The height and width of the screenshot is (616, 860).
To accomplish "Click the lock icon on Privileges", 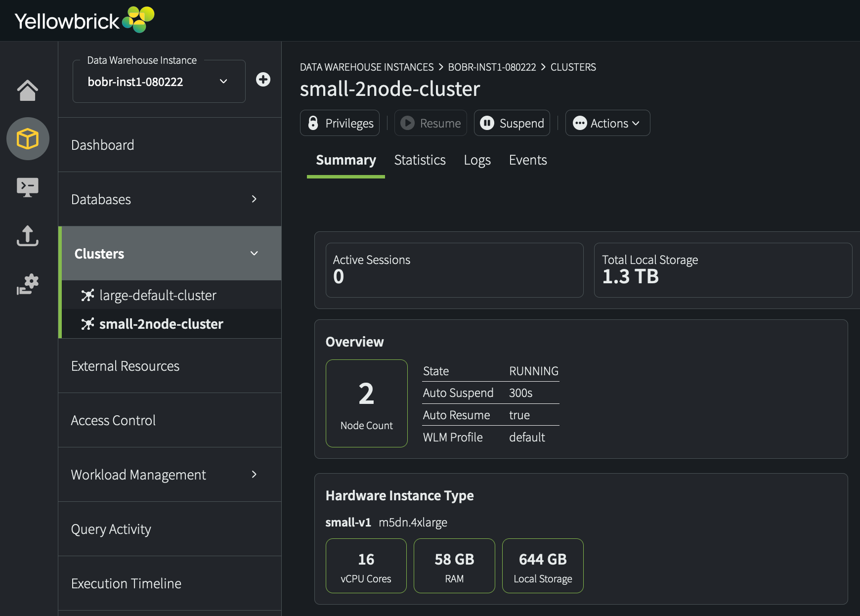I will tap(313, 123).
